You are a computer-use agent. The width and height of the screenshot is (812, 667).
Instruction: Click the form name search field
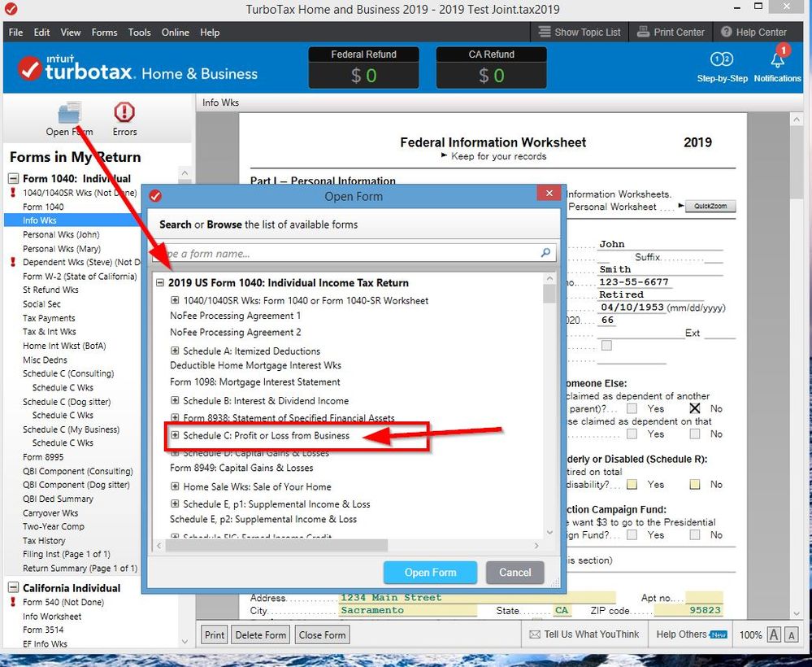[354, 253]
